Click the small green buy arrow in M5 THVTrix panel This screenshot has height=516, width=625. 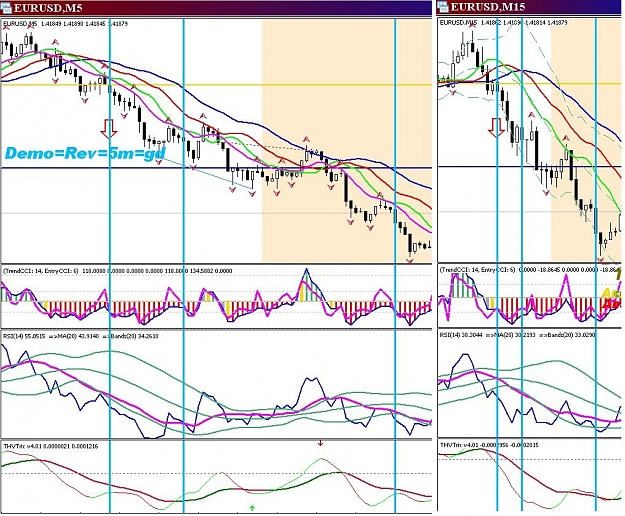pyautogui.click(x=252, y=507)
